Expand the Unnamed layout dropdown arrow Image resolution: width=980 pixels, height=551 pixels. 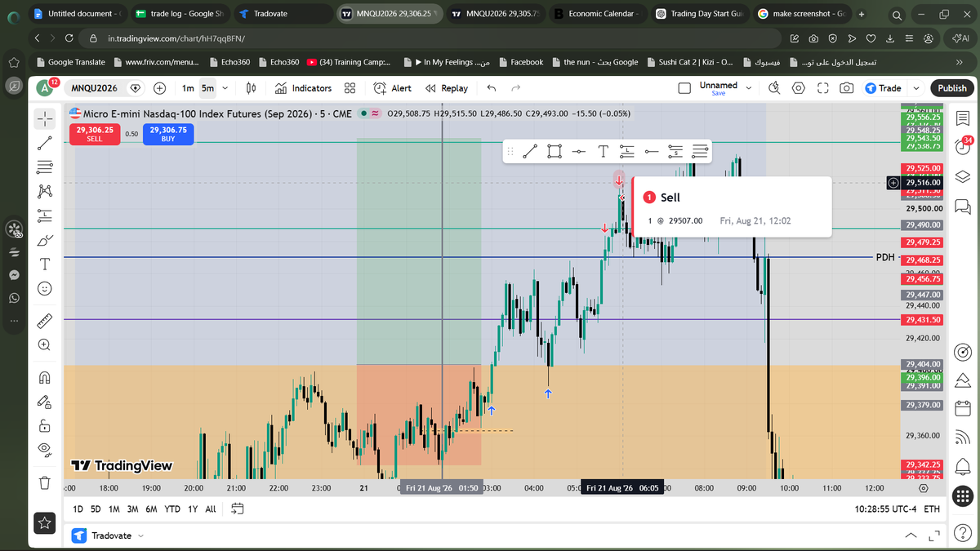748,88
